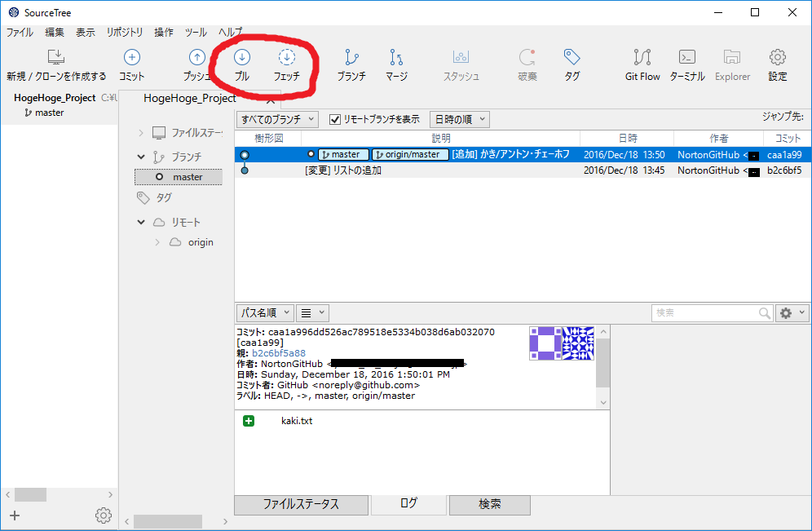Select the kaki.txt file entry
Image resolution: width=812 pixels, height=531 pixels.
(x=297, y=421)
